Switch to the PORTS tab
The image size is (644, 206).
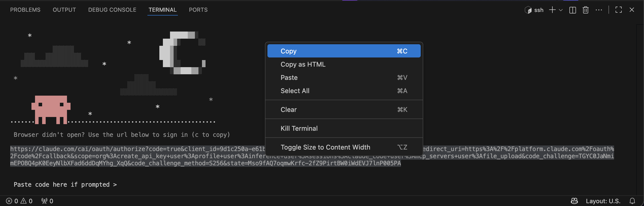coord(198,10)
